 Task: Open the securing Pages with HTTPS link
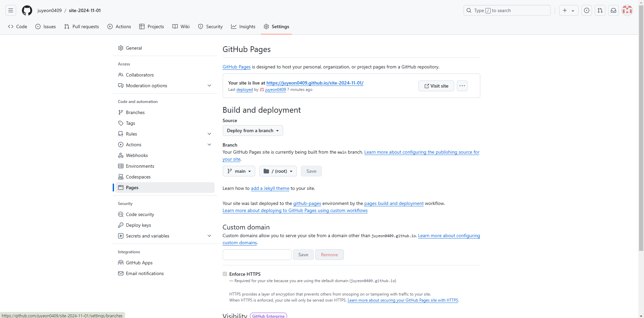click(x=403, y=300)
